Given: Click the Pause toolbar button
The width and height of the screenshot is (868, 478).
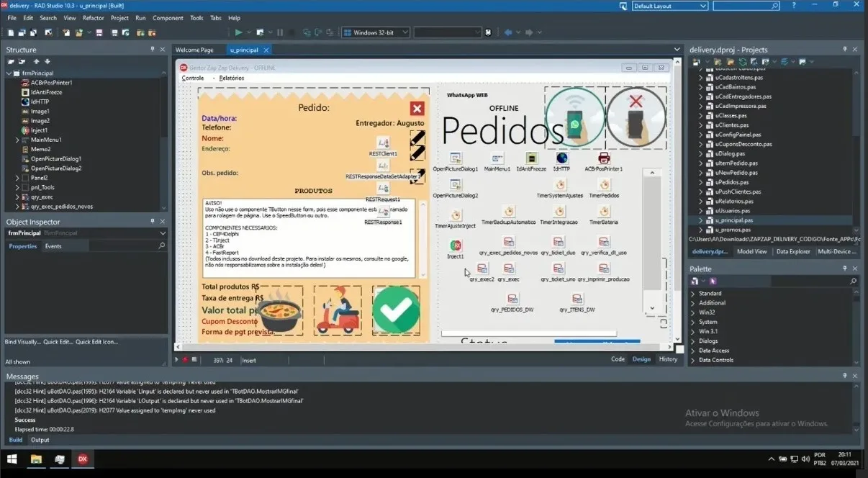Looking at the screenshot, I should [x=280, y=32].
